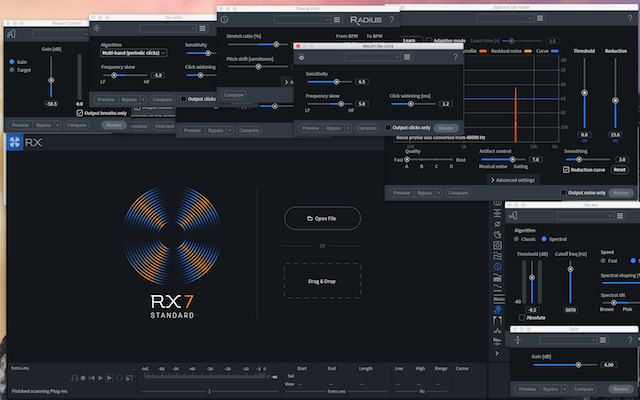This screenshot has height=400, width=640.
Task: Open preset menu icon in Spectral De-noise
Action: point(540,18)
